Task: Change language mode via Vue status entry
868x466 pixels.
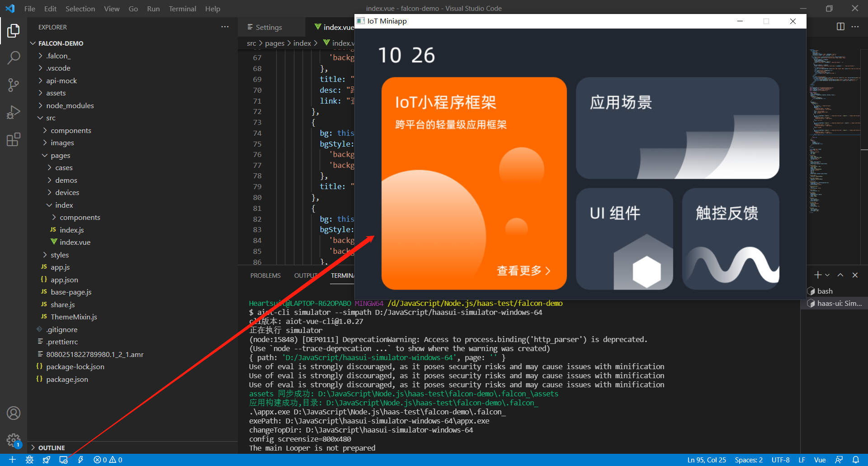Action: click(x=820, y=460)
